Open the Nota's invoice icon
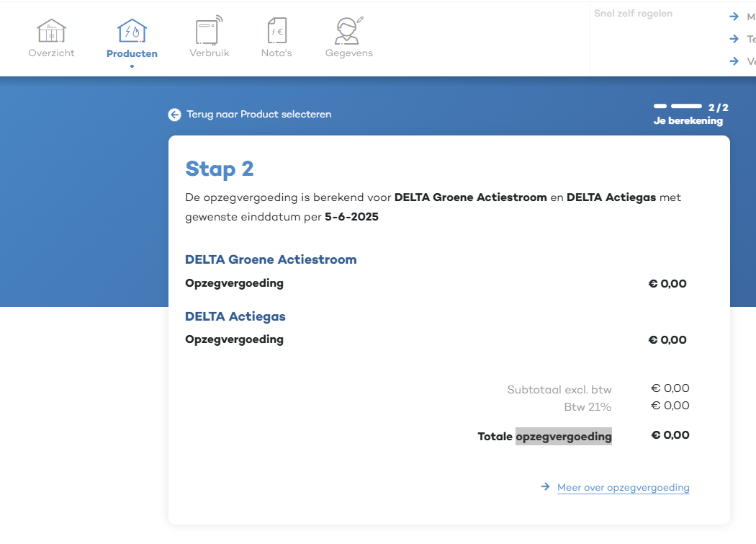The height and width of the screenshot is (544, 756). coord(276,30)
